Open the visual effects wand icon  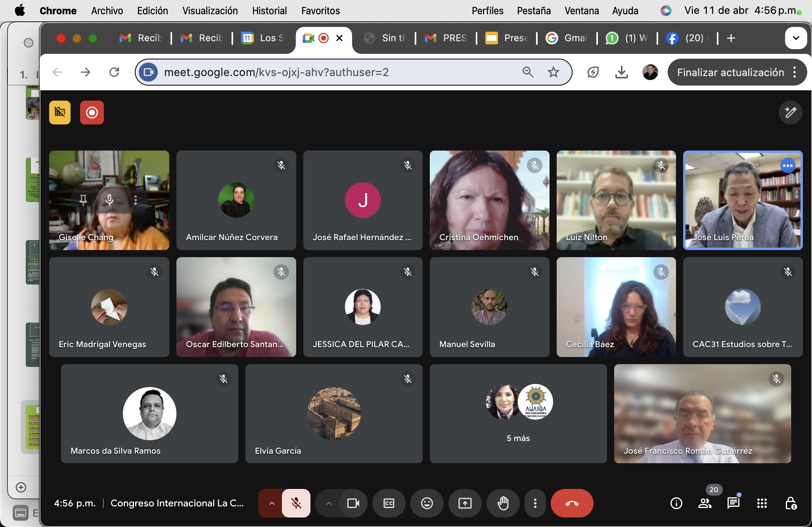click(790, 113)
